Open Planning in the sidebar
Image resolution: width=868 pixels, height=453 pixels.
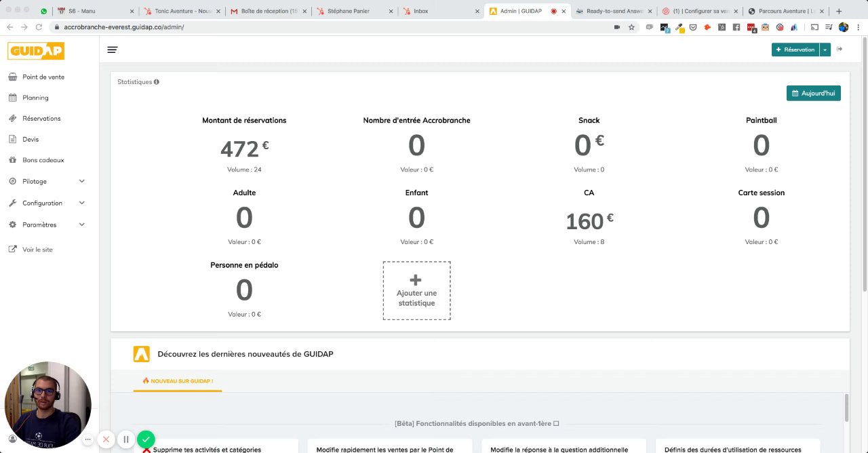point(35,98)
